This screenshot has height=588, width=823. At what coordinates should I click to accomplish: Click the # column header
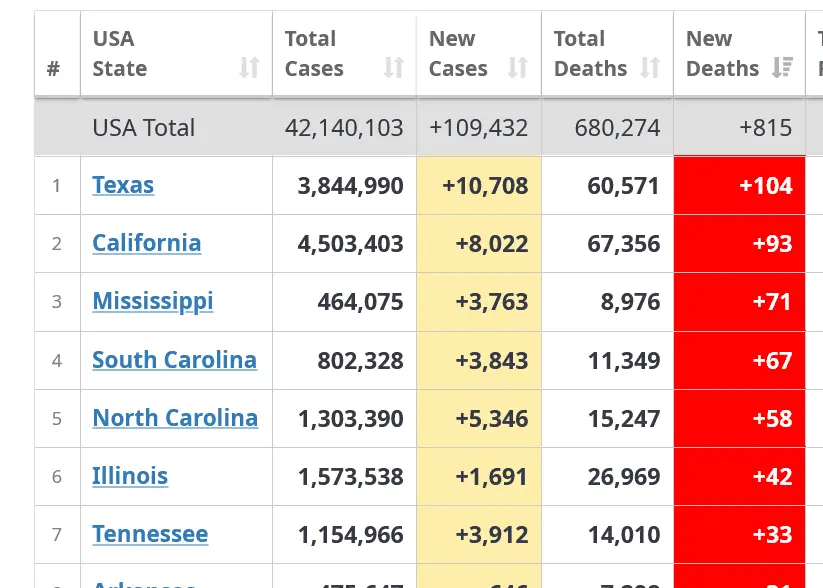pyautogui.click(x=53, y=69)
